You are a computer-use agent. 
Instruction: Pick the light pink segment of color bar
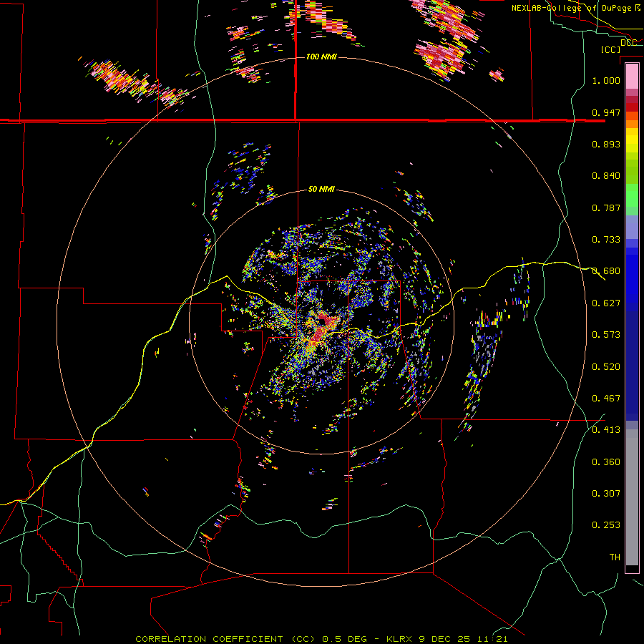click(x=632, y=77)
